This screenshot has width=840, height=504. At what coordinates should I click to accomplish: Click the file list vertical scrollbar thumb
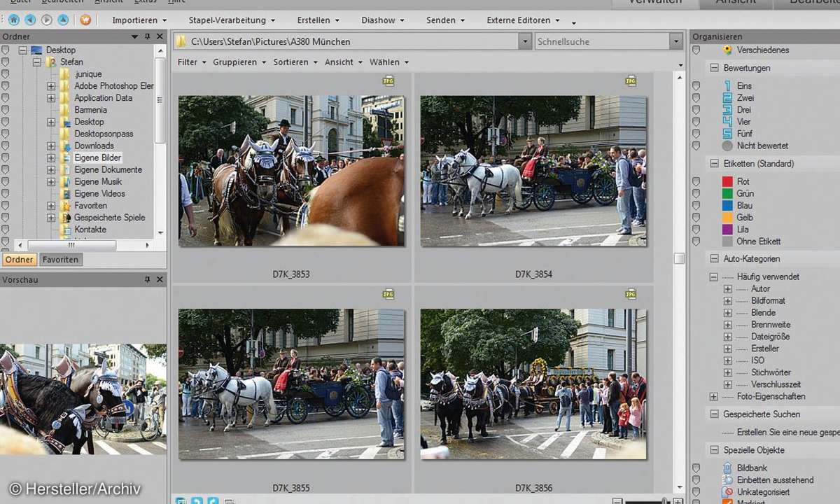(679, 258)
